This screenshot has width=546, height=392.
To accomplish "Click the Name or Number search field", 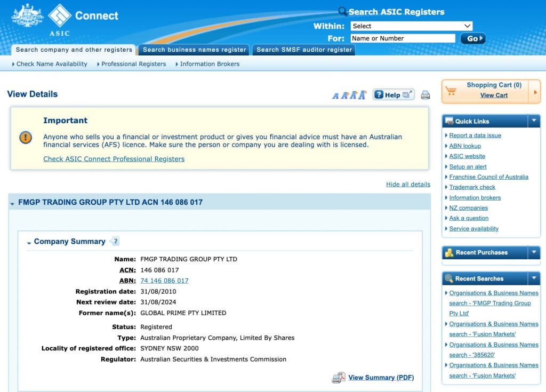I will coord(403,38).
